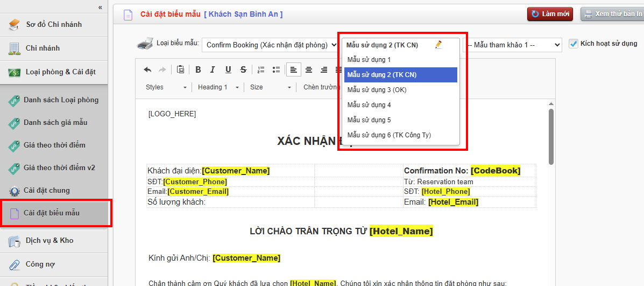644x286 pixels.
Task: Click the editor's vertical scrollbar
Action: (551, 137)
